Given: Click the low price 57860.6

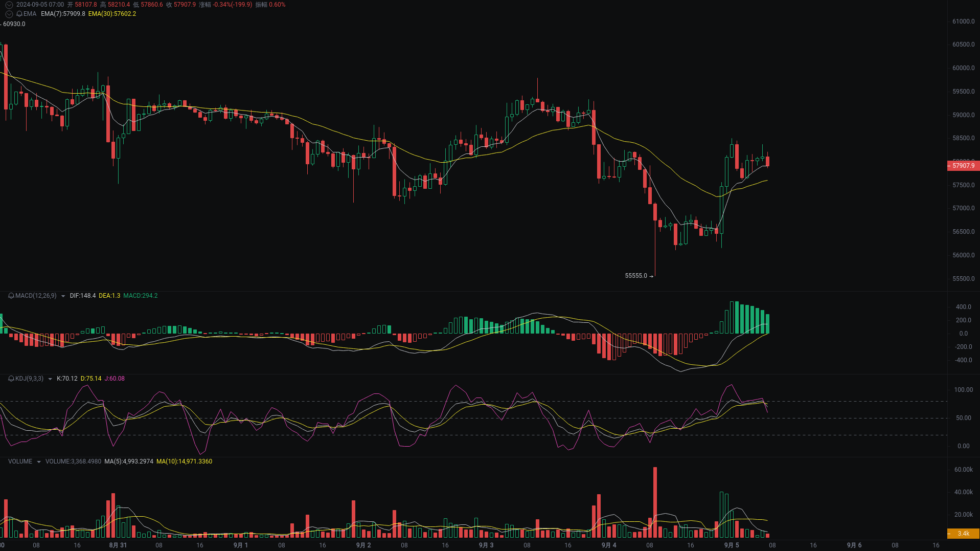Looking at the screenshot, I should [152, 5].
